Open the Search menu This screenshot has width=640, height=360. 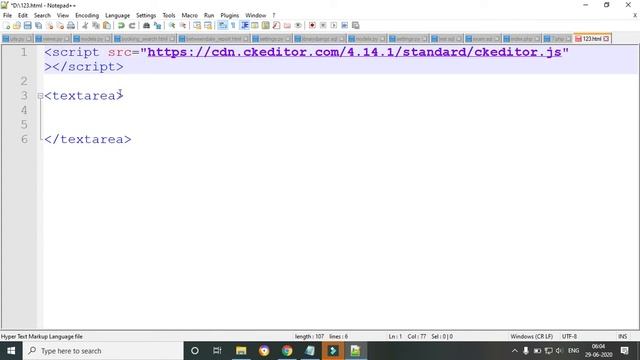tap(42, 16)
